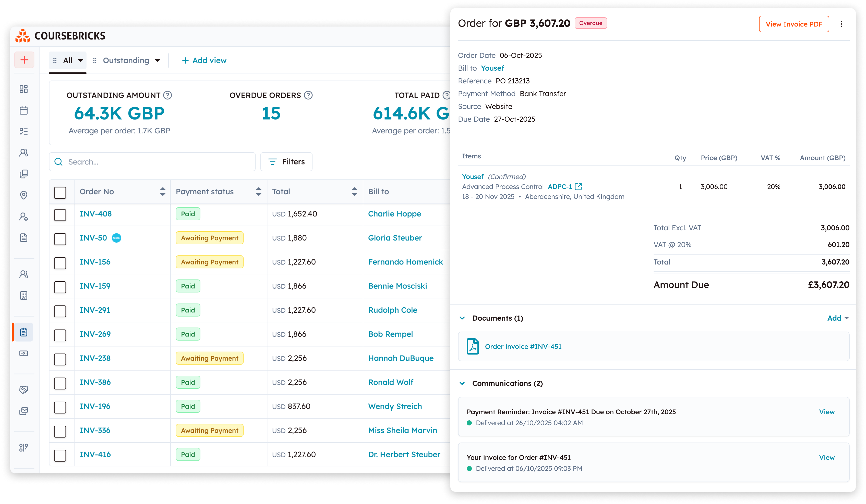Open the Payments card icon in sidebar
Screen dimensions: 866x504
point(24,353)
